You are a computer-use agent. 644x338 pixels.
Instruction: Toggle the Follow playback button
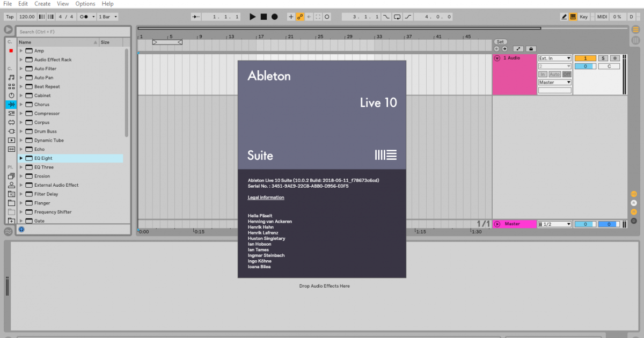point(195,17)
